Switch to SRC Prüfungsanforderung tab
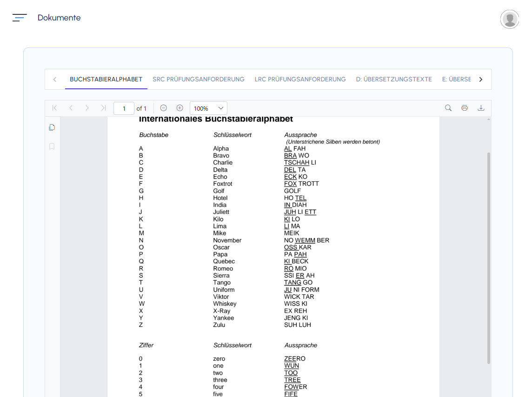The width and height of the screenshot is (532, 397). pos(199,79)
